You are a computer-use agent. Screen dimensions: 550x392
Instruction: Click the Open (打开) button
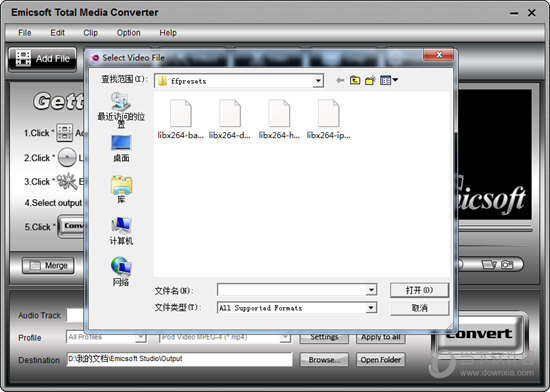pyautogui.click(x=419, y=290)
